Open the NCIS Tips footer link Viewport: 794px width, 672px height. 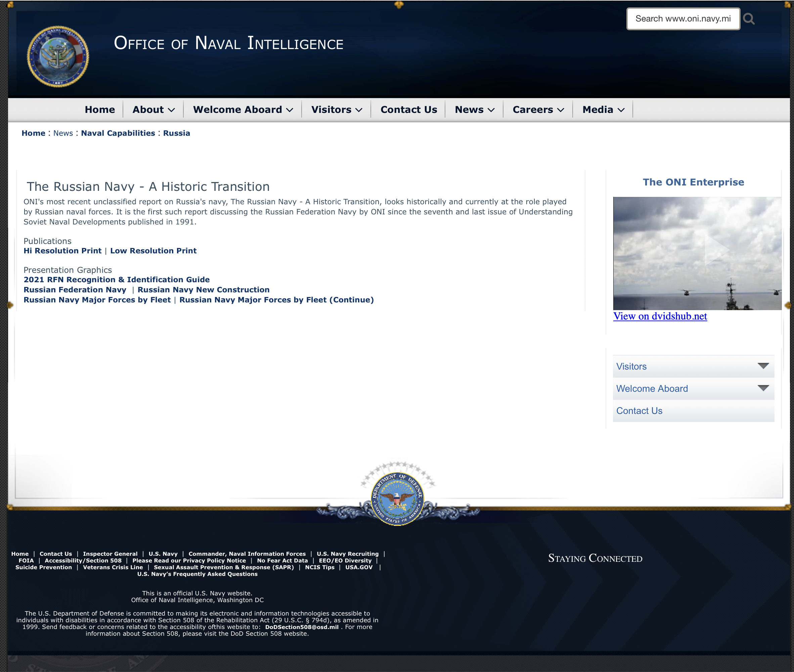(x=319, y=567)
